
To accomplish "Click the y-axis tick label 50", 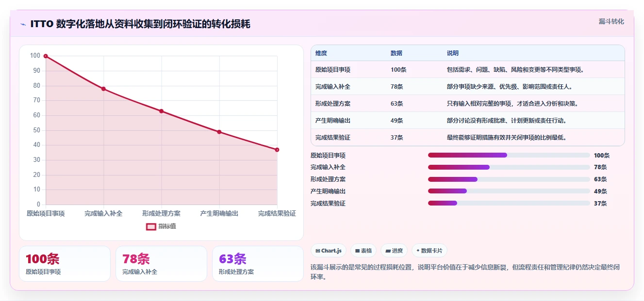I will point(36,130).
